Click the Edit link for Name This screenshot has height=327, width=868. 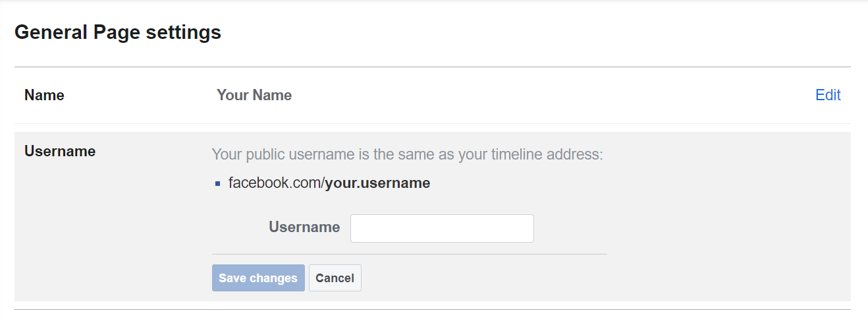pos(828,95)
